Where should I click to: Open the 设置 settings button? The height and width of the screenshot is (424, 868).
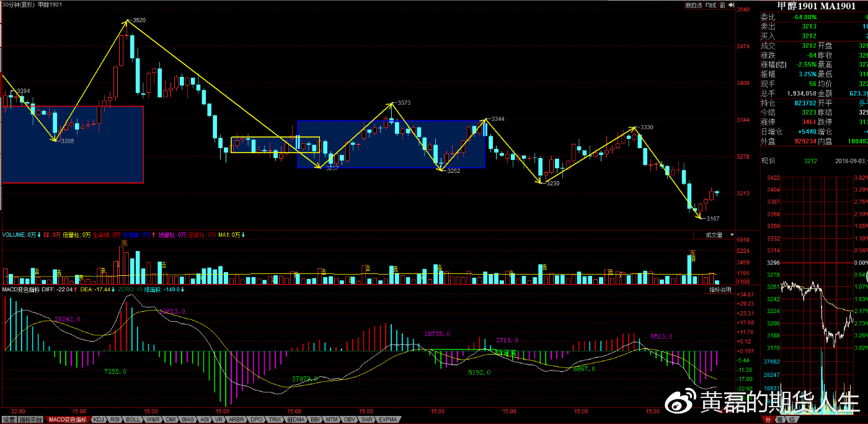pyautogui.click(x=9, y=420)
